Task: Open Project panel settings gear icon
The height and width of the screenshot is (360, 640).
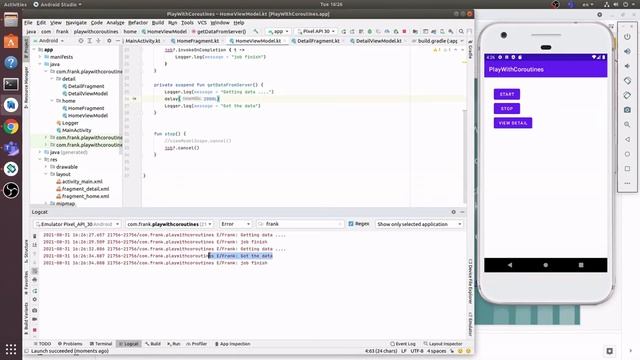Action: click(x=109, y=41)
